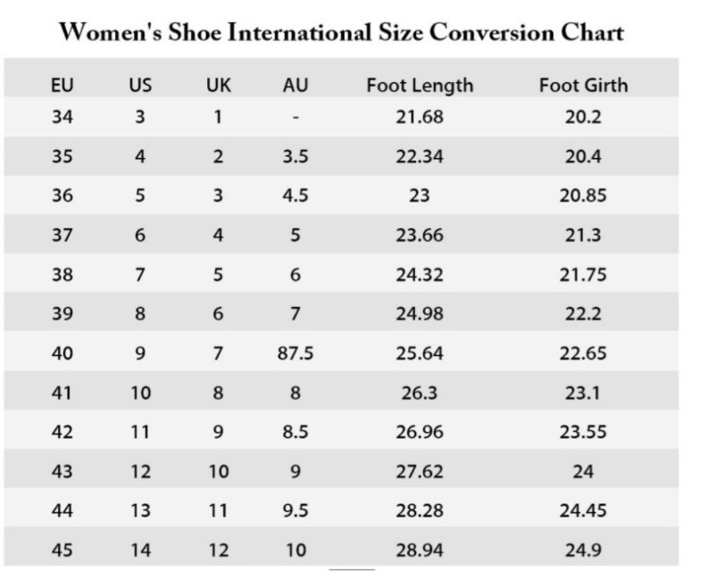This screenshot has width=706, height=588.
Task: Select the foot girth value 24.45
Action: 583,511
